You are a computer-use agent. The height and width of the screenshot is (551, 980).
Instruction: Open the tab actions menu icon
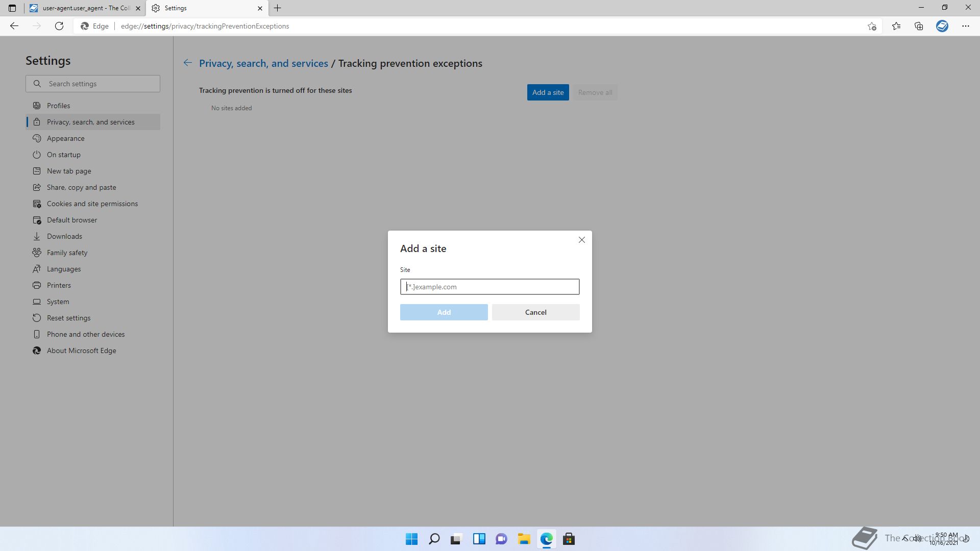pyautogui.click(x=12, y=8)
